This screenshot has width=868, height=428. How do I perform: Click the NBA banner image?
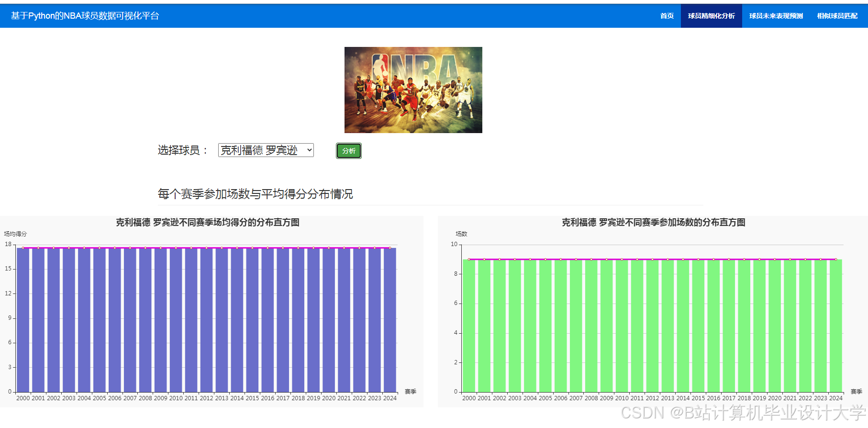click(x=413, y=90)
